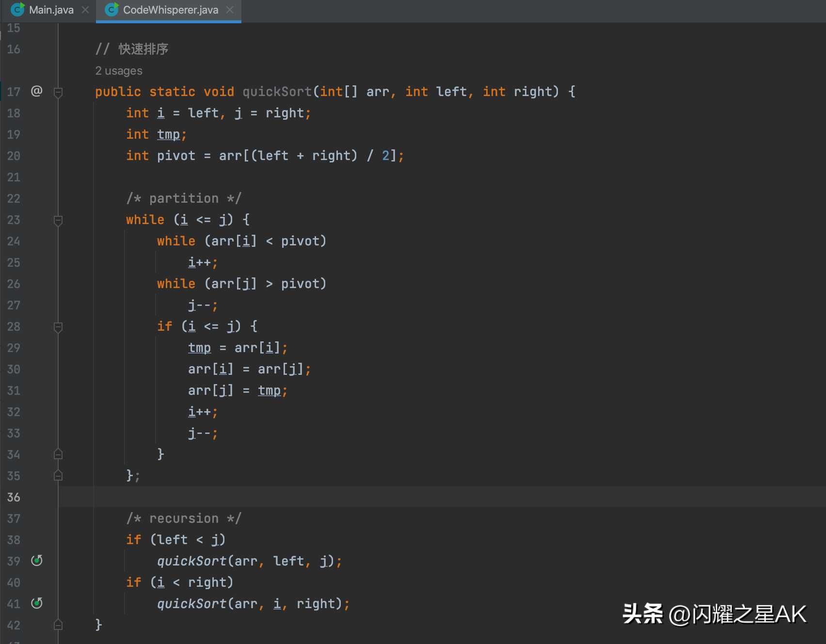Click line number 20 in the gutter
Viewport: 826px width, 644px height.
14,156
